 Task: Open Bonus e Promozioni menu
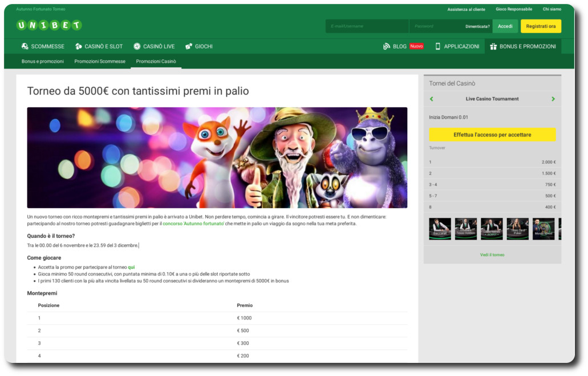523,46
